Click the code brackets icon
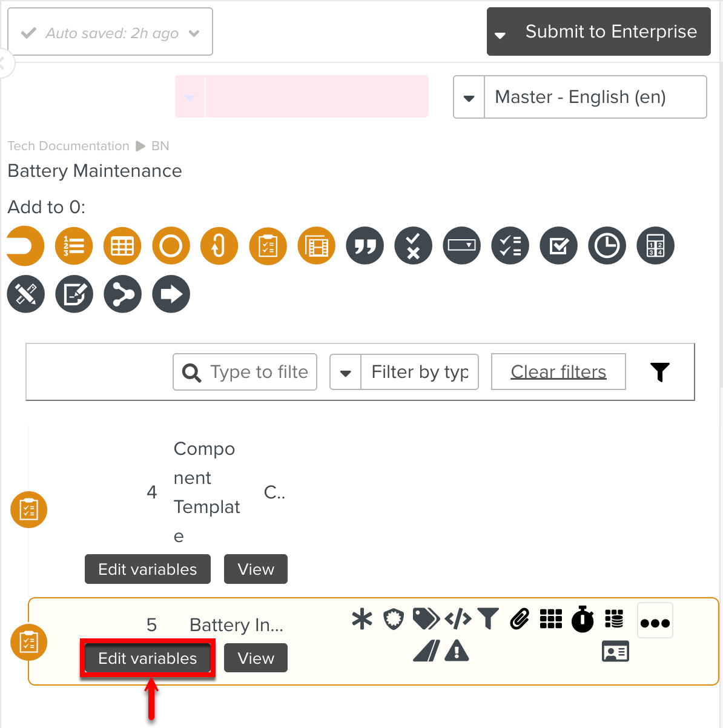Viewport: 723px width, 728px height. tap(458, 619)
